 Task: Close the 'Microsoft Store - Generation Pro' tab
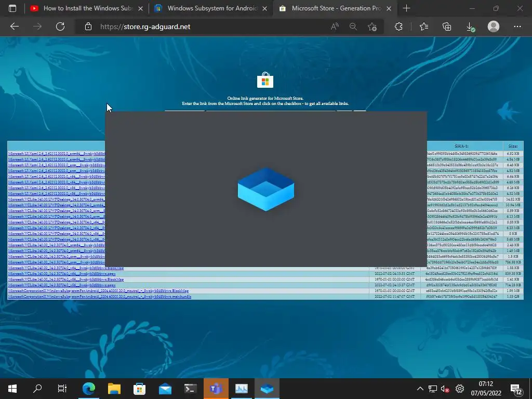click(389, 8)
